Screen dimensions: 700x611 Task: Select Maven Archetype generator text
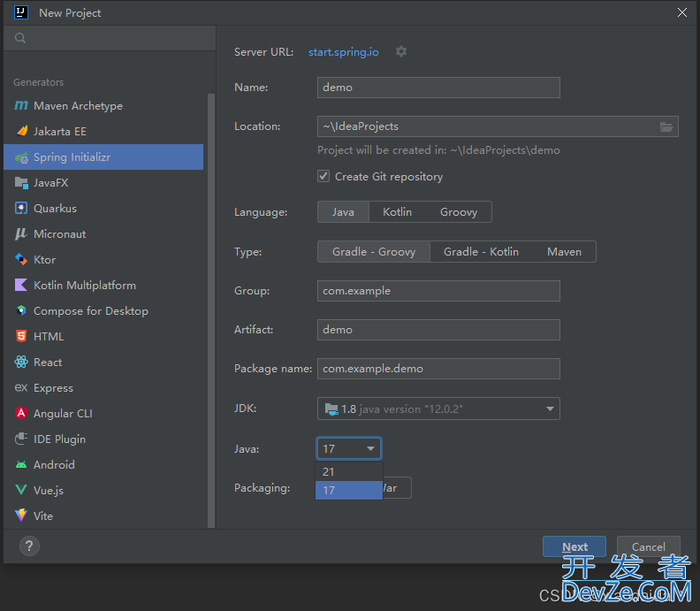tap(78, 106)
